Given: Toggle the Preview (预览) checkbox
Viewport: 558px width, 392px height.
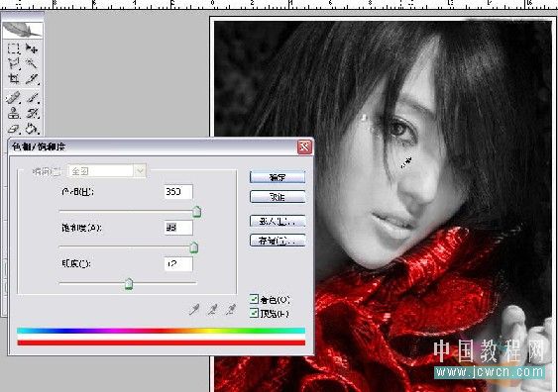Looking at the screenshot, I should point(254,313).
